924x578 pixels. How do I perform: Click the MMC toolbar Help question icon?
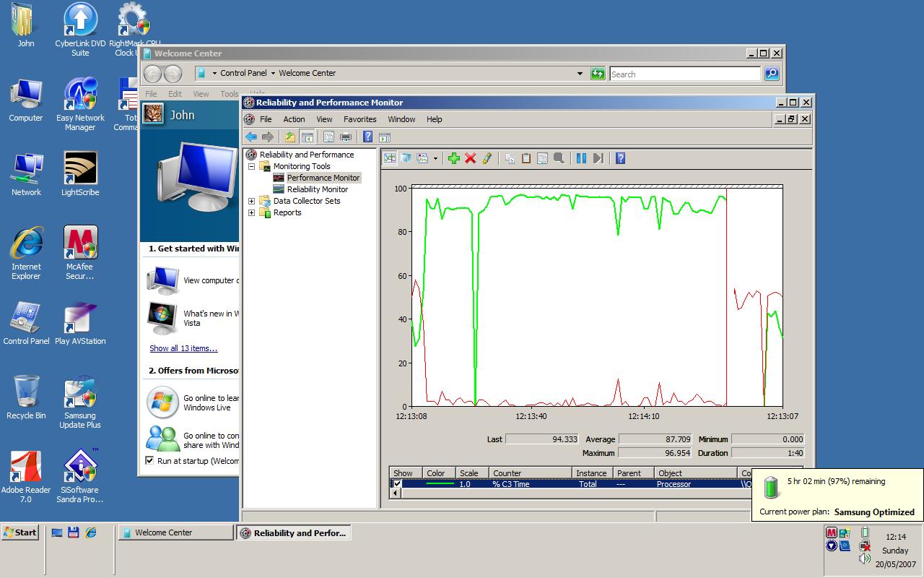tap(368, 137)
